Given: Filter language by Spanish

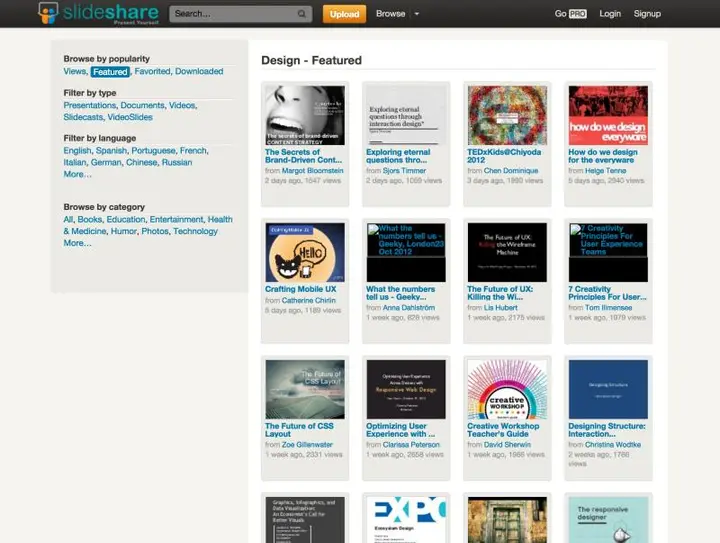Looking at the screenshot, I should point(111,151).
